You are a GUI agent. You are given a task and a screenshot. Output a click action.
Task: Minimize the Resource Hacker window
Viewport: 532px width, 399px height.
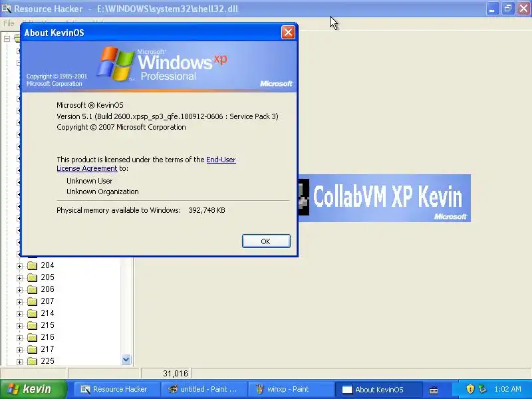[x=492, y=9]
